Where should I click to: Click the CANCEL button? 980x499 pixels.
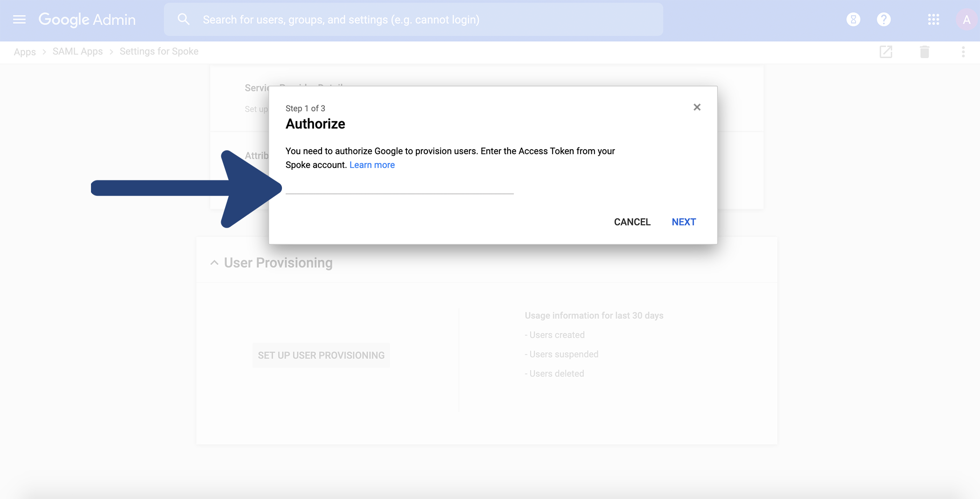pyautogui.click(x=632, y=222)
